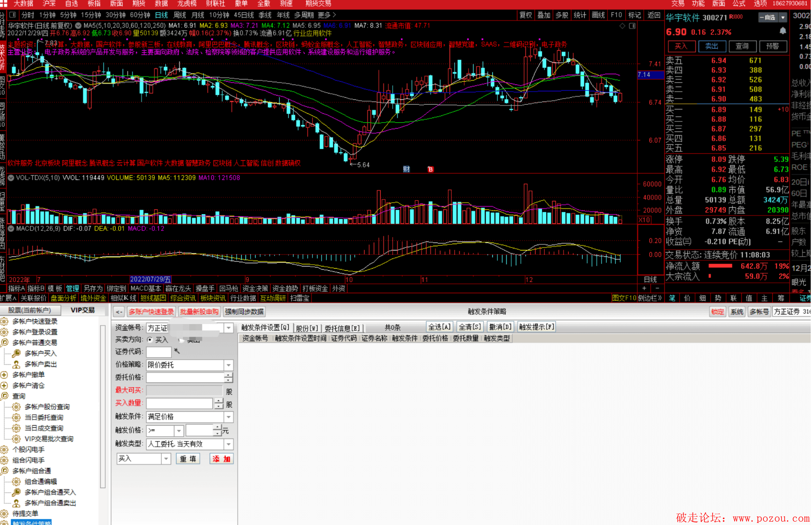Click the VOL-TDX indicator circle icon
Screen dimensions: 812x525
pyautogui.click(x=11, y=178)
